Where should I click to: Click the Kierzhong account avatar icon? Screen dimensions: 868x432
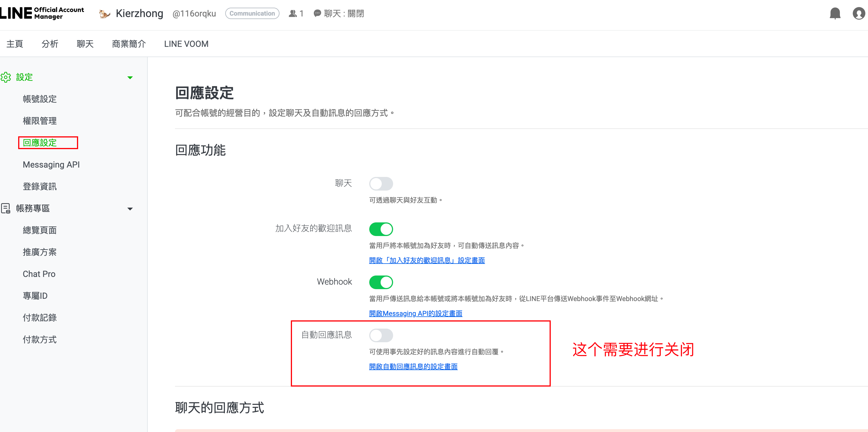click(104, 14)
